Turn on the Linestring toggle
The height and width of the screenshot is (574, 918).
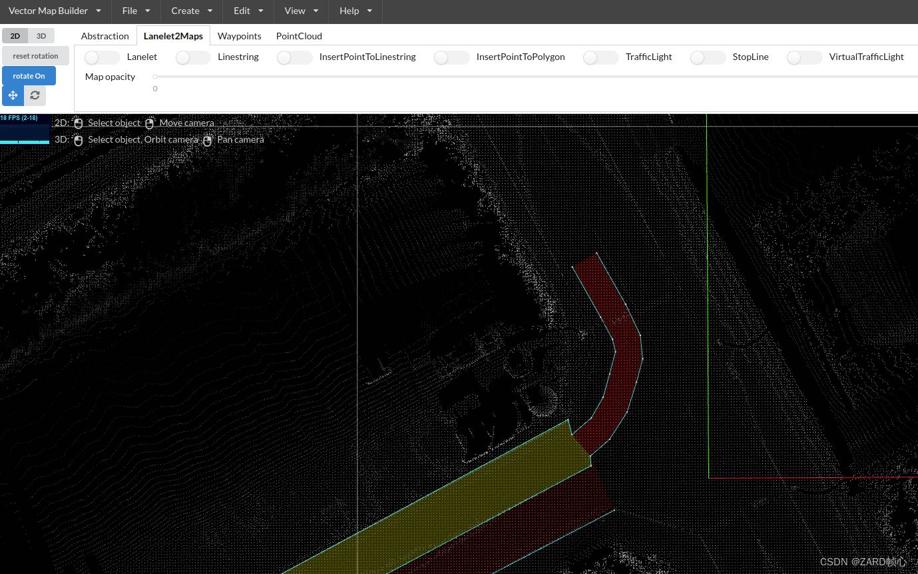(x=192, y=57)
